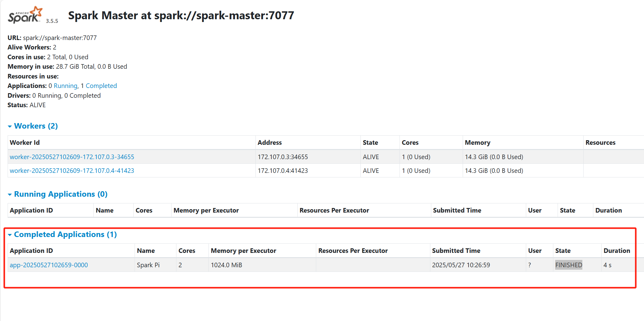Collapse the Workers (2) section
This screenshot has height=321, width=644.
[33, 126]
